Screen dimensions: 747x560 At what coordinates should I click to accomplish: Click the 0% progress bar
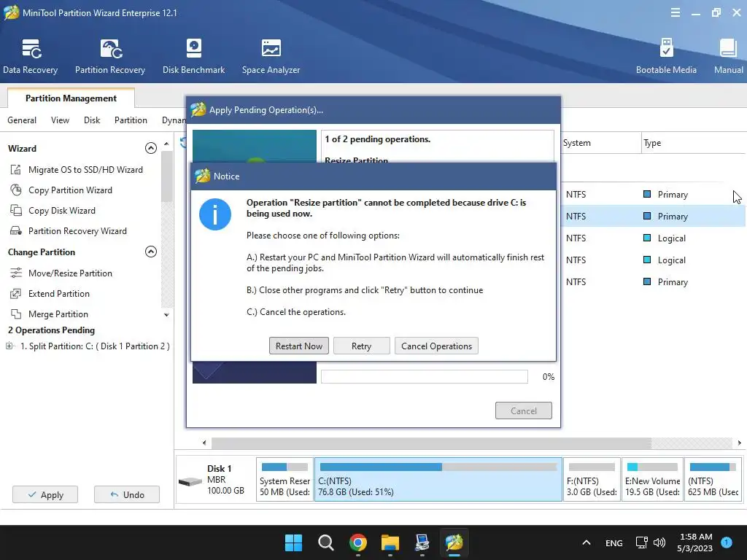[x=424, y=377]
